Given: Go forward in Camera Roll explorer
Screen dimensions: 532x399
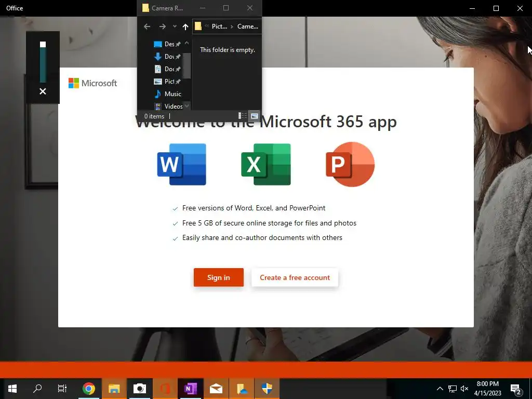Looking at the screenshot, I should coord(163,26).
